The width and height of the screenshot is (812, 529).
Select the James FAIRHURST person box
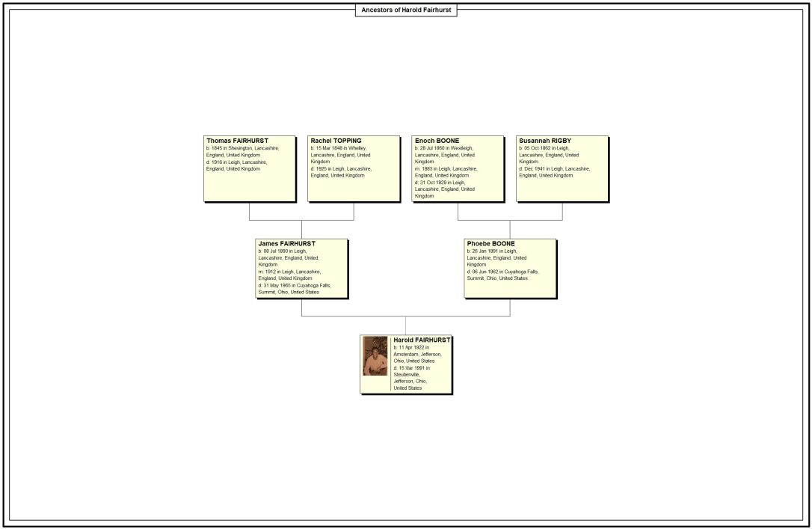click(300, 268)
